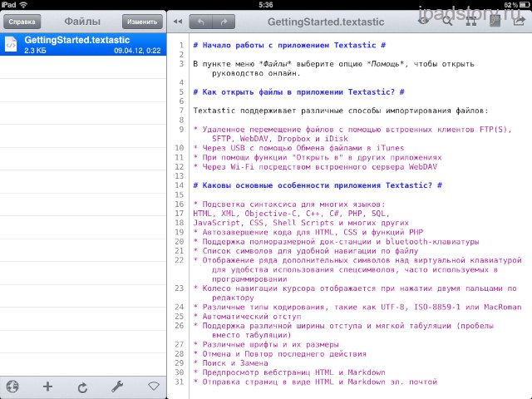Image resolution: width=532 pixels, height=399 pixels.
Task: Tap the GettingStarted file's document icon
Action: (11, 44)
